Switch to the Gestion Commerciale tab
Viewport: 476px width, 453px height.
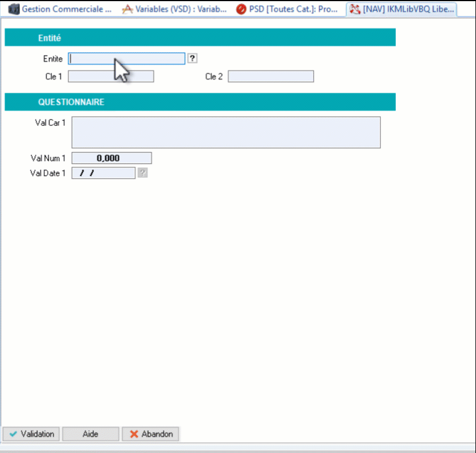tap(66, 10)
